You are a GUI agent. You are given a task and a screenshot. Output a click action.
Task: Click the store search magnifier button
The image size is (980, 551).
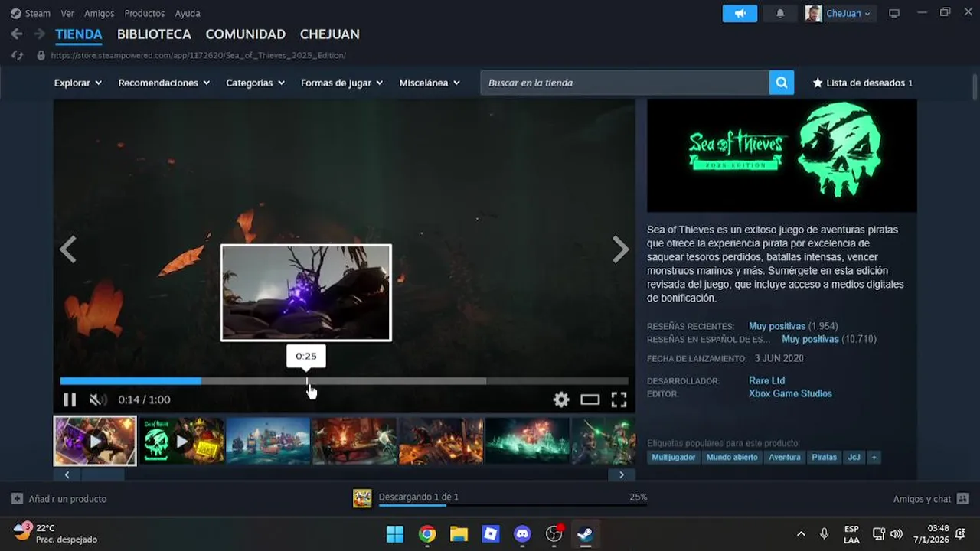pos(781,83)
